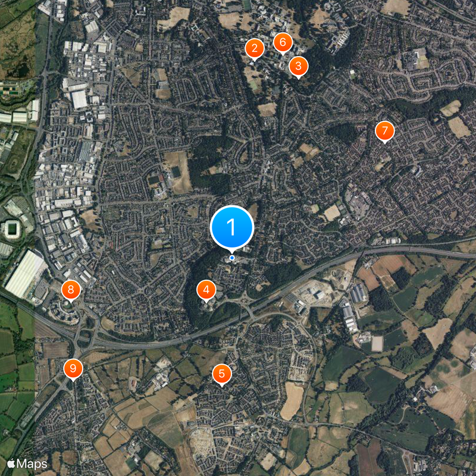476x476 pixels.
Task: Click the motorway interchange below pin 8
Action: click(83, 336)
